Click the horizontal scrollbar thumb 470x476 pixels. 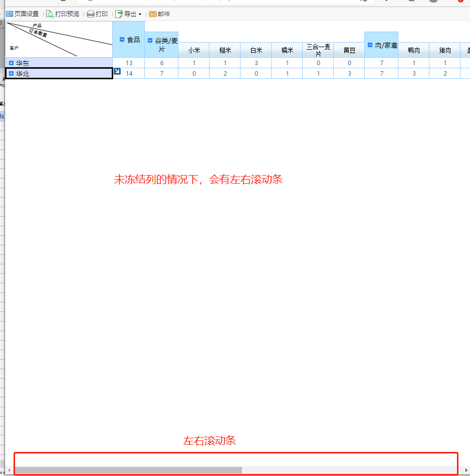coord(128,470)
